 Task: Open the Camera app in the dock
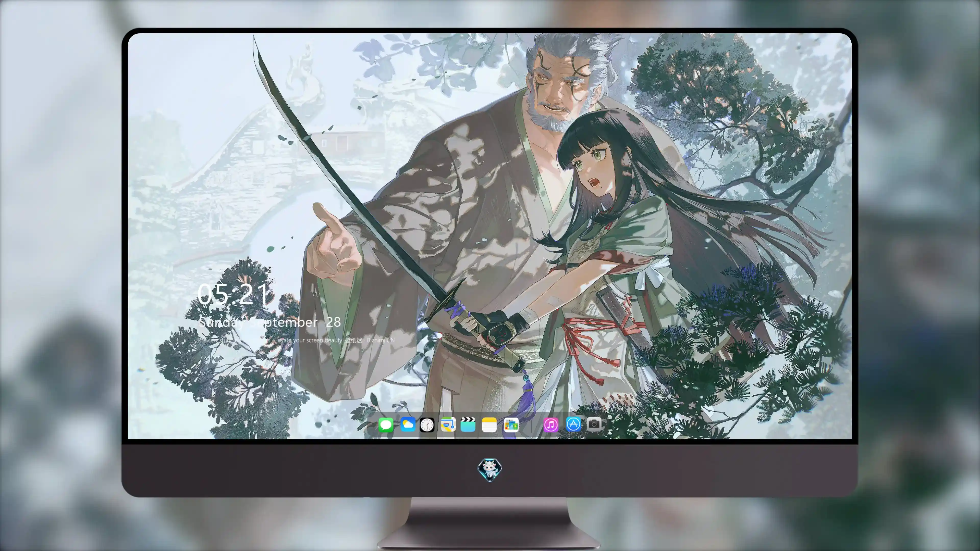[x=594, y=424]
